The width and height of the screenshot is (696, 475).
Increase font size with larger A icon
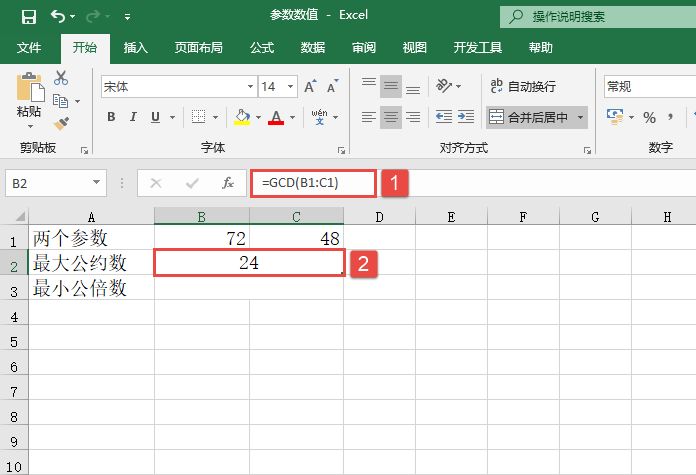(x=310, y=87)
